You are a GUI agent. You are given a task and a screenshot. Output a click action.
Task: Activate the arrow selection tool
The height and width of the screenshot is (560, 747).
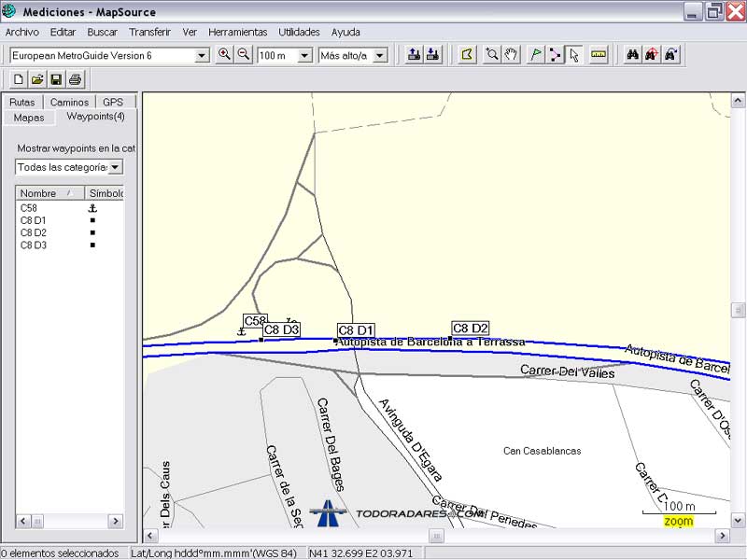(x=574, y=55)
